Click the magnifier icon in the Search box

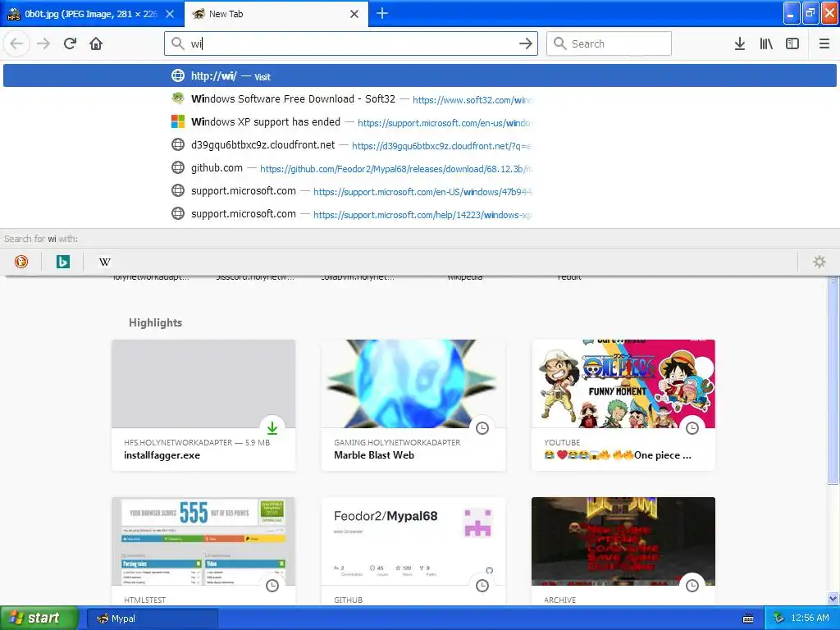tap(559, 43)
